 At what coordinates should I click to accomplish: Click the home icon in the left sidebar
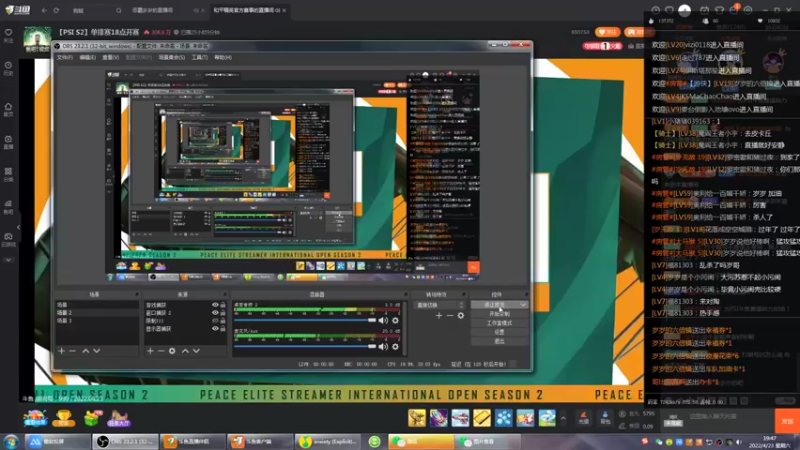(x=8, y=109)
